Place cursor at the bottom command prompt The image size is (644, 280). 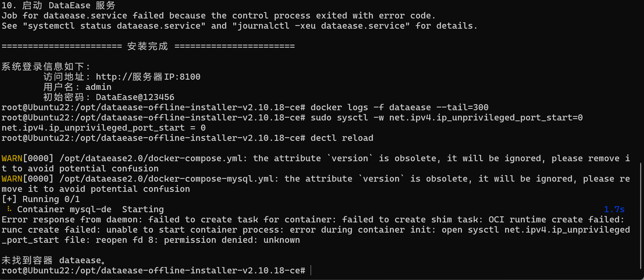311,271
